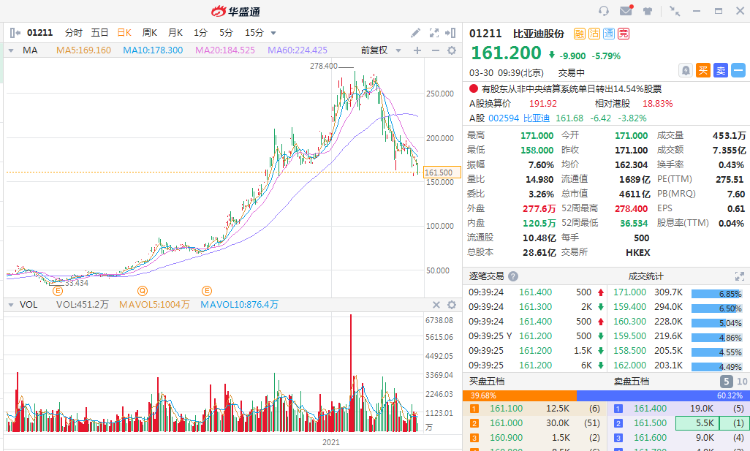The image size is (750, 451).
Task: Open more time periods dropdown after 15分
Action: tap(274, 33)
